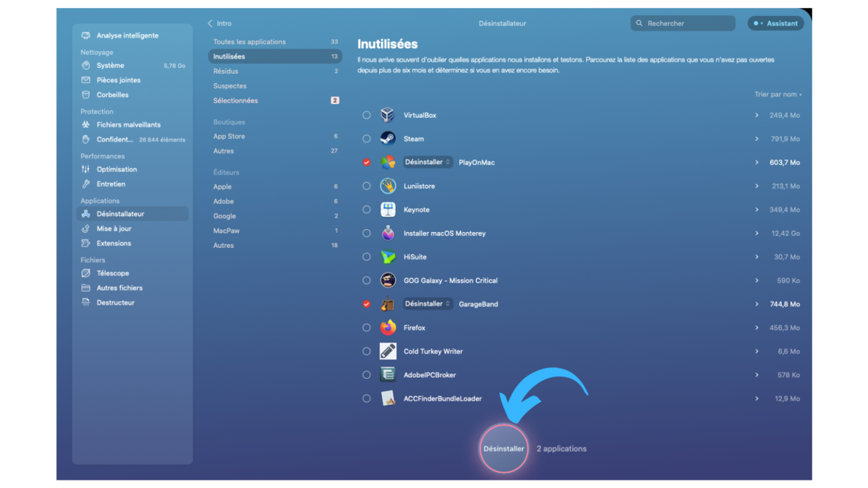Go back to Intro

pos(220,23)
